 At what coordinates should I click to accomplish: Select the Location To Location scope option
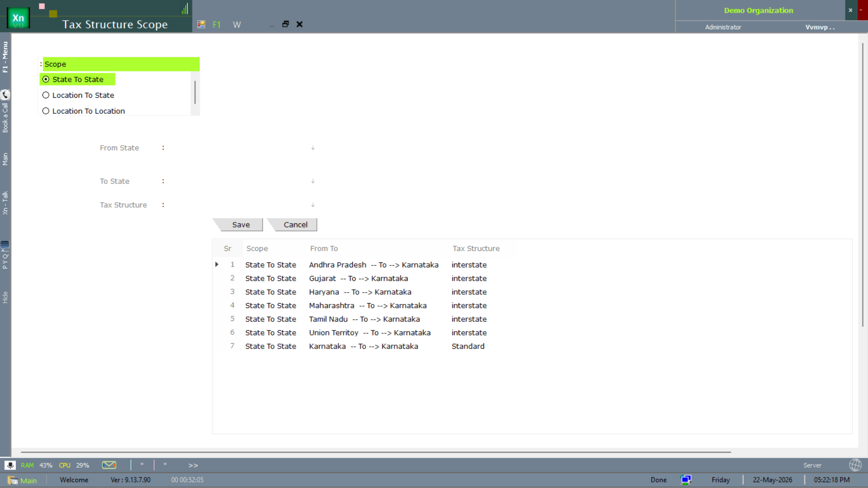tap(84, 111)
